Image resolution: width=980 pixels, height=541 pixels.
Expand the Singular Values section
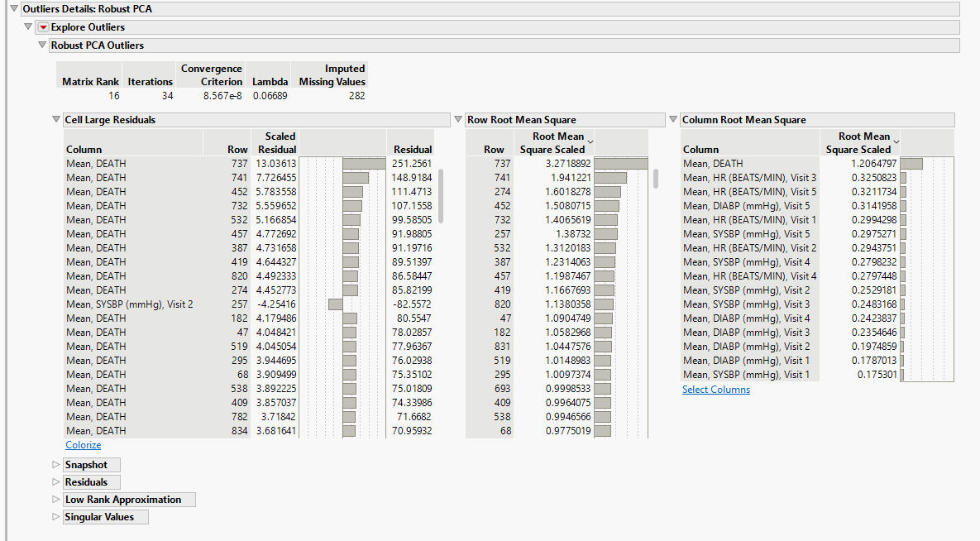[x=56, y=517]
